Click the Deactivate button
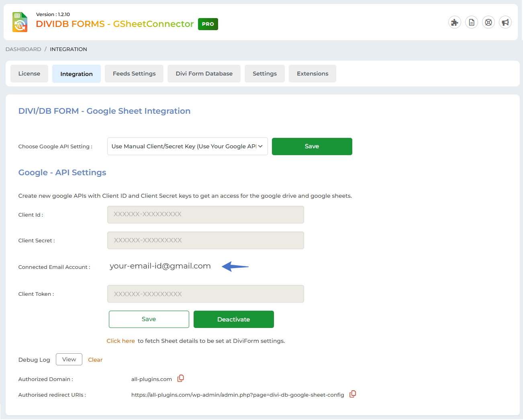 tap(233, 319)
